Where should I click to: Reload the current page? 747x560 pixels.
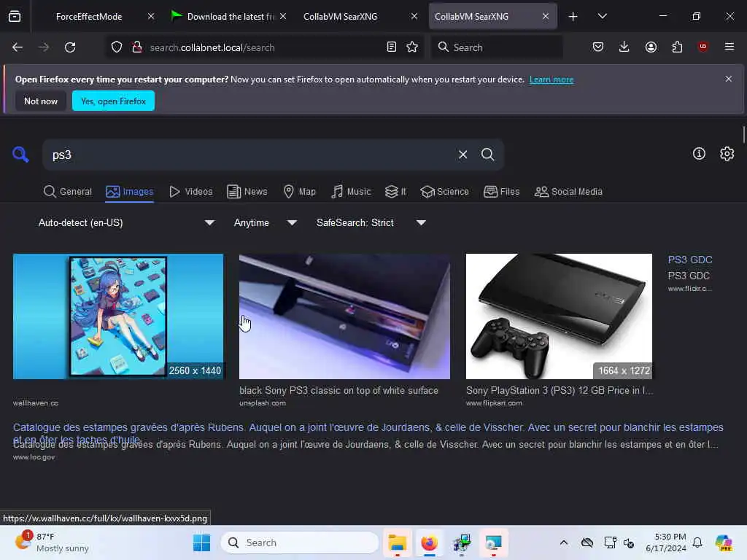[70, 47]
